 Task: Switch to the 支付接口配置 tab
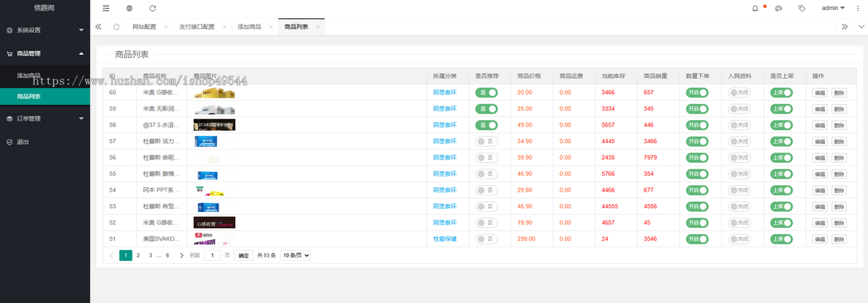pos(197,27)
